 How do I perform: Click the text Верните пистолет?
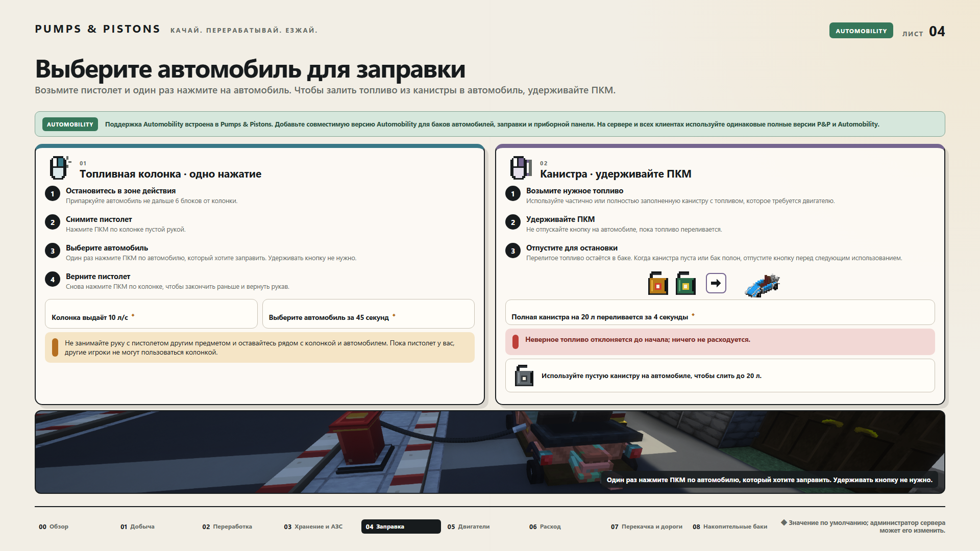tap(98, 277)
